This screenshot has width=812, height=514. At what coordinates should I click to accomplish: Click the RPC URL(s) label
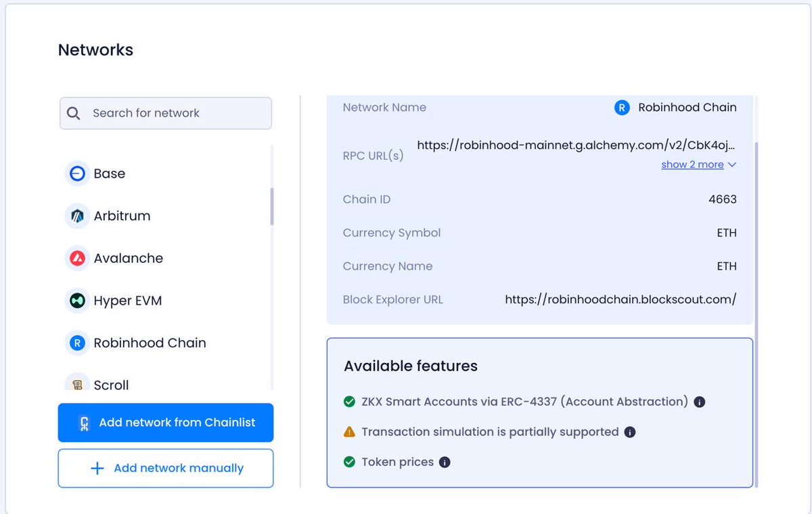(x=374, y=155)
